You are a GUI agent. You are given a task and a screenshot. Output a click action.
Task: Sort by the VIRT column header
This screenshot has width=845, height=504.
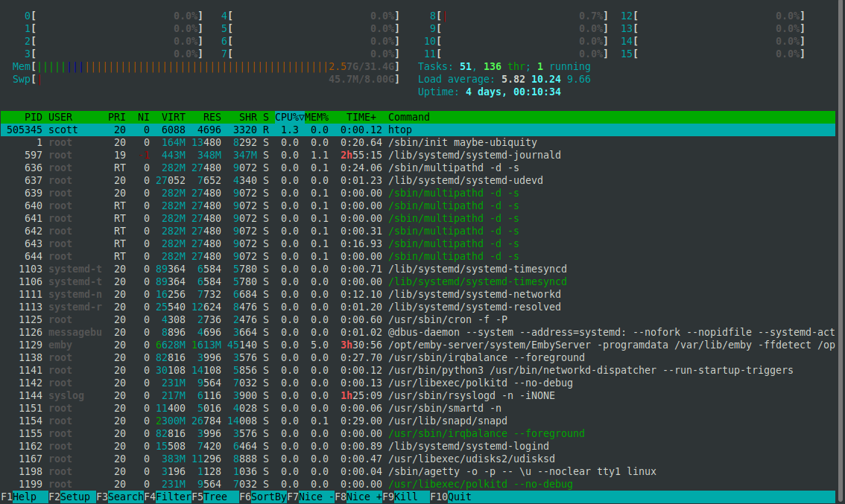[173, 117]
